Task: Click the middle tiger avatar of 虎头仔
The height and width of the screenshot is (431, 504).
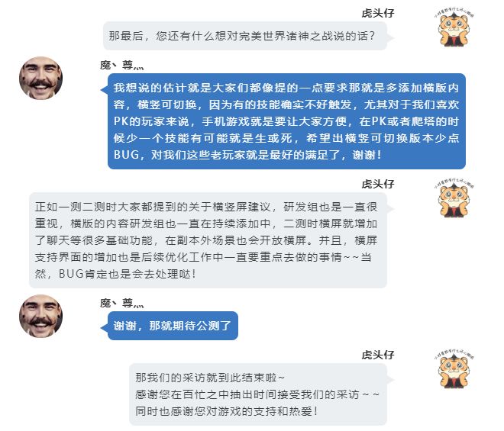Action: pos(454,199)
